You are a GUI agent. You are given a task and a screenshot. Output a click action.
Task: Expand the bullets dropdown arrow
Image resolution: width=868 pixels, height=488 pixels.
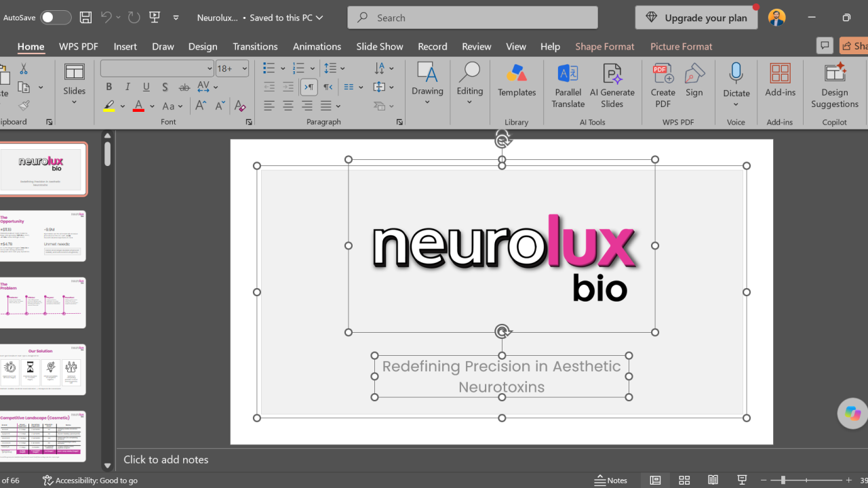tap(283, 68)
